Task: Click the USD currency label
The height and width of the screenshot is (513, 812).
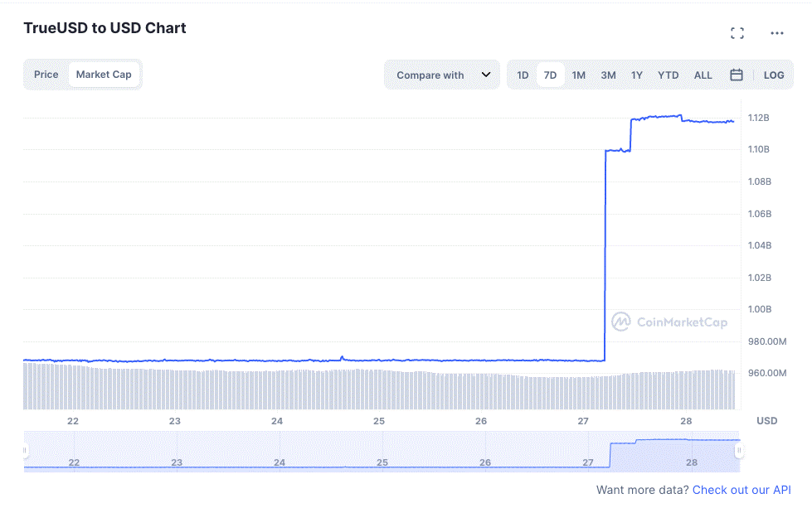Action: (x=766, y=421)
